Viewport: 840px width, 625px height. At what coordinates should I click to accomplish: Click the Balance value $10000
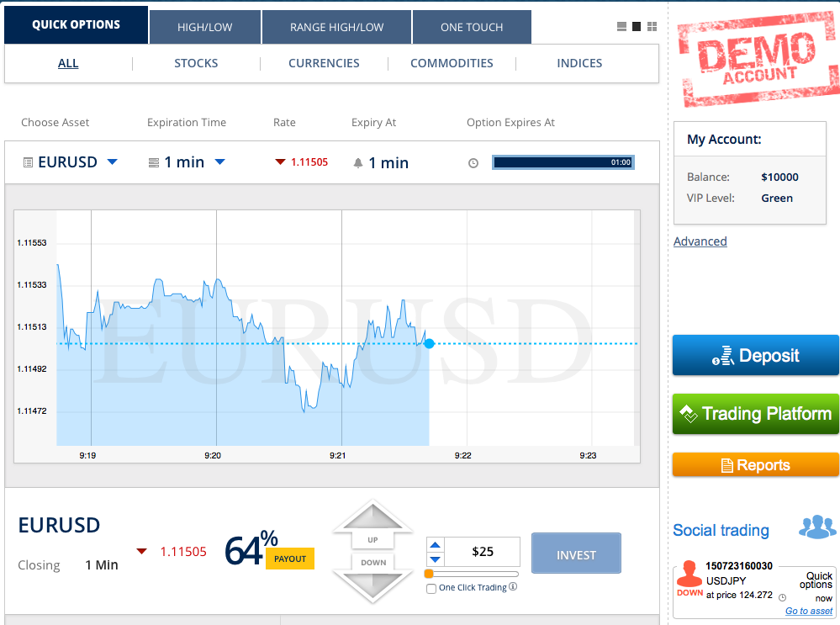coord(779,177)
